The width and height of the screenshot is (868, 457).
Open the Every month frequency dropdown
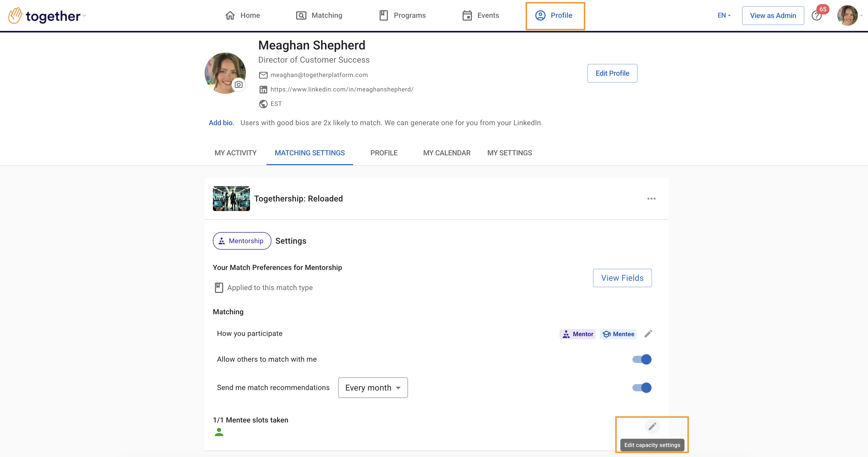pos(373,388)
